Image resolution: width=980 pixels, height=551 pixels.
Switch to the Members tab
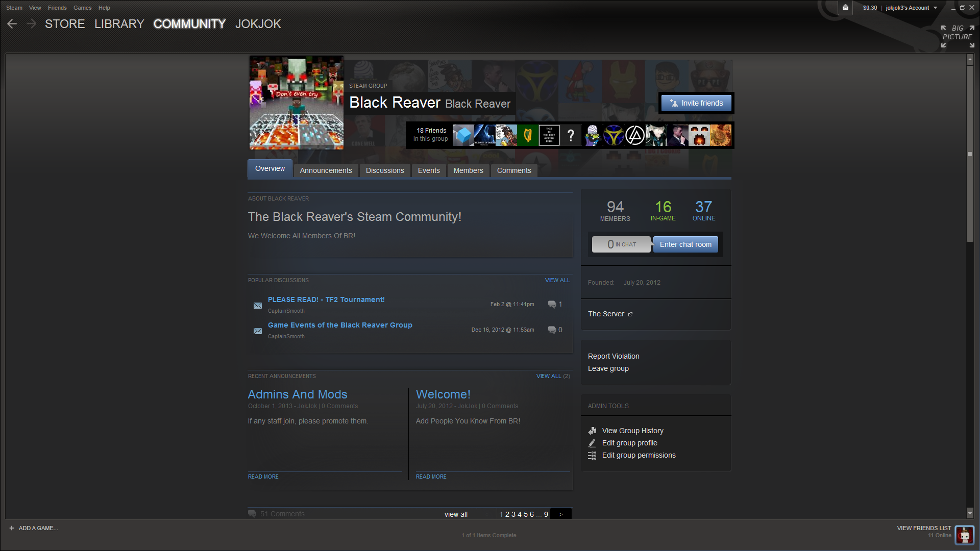[469, 170]
